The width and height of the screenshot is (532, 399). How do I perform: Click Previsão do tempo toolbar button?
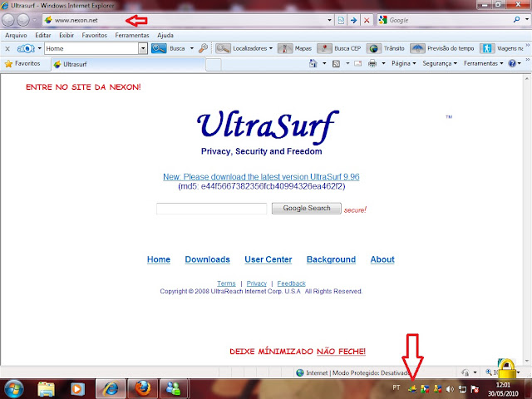point(442,48)
